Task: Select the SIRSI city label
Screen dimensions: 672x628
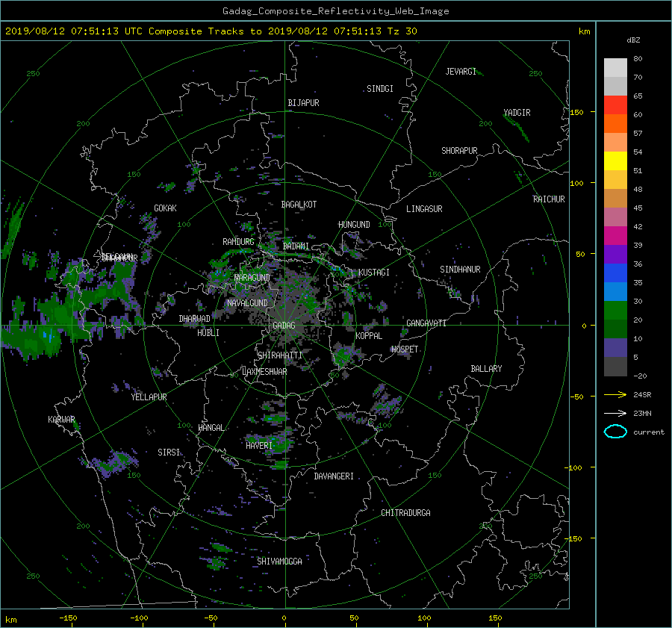Action: click(x=169, y=453)
